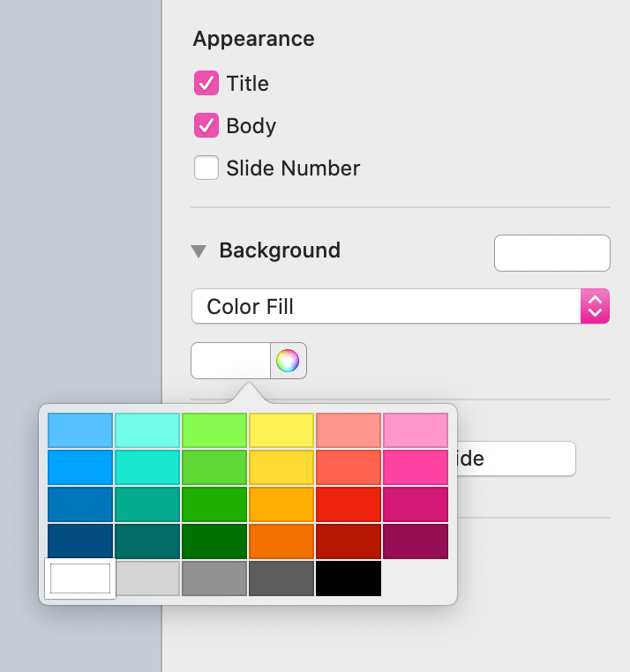Pick the teal green swatch in third row

click(x=147, y=504)
